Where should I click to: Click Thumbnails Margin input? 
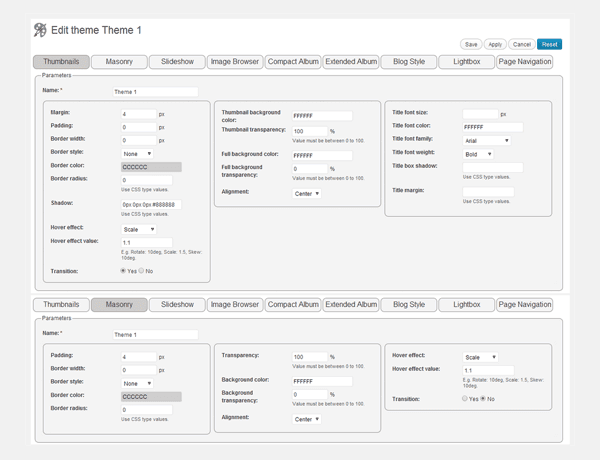pyautogui.click(x=139, y=114)
